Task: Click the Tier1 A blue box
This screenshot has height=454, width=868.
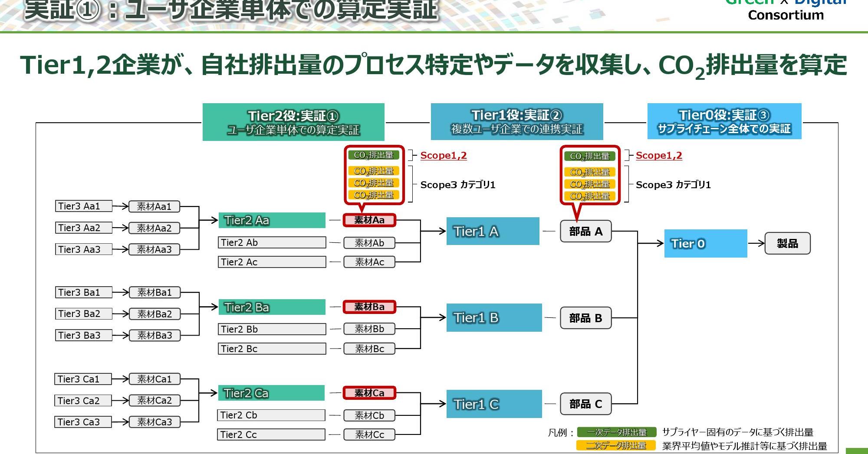Action: pyautogui.click(x=493, y=232)
